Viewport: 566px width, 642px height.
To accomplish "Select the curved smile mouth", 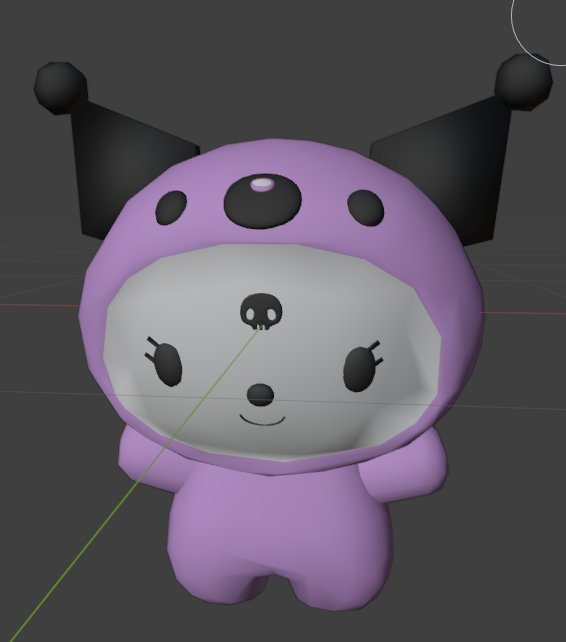I will (x=262, y=420).
